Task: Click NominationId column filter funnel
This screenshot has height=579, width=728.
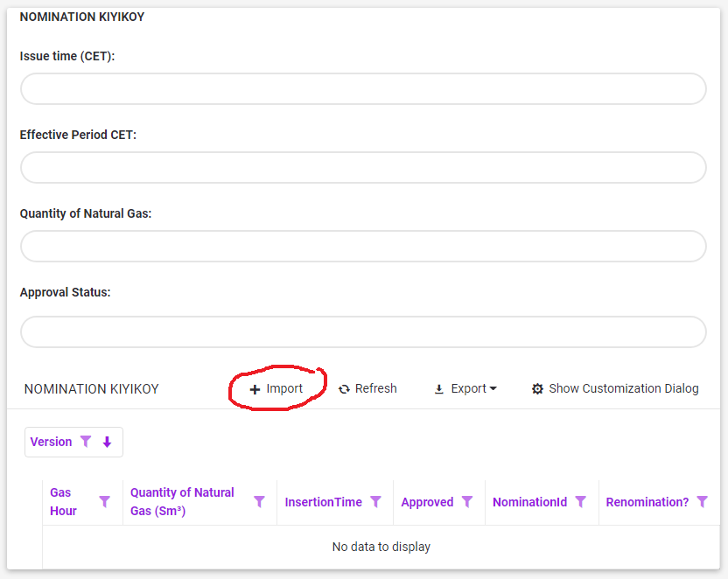Action: click(580, 502)
